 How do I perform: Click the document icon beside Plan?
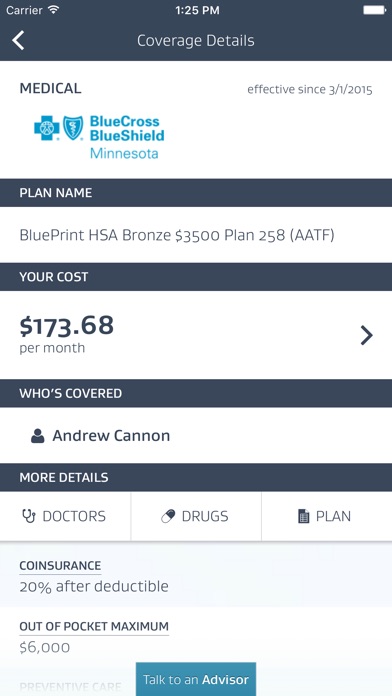(x=304, y=516)
